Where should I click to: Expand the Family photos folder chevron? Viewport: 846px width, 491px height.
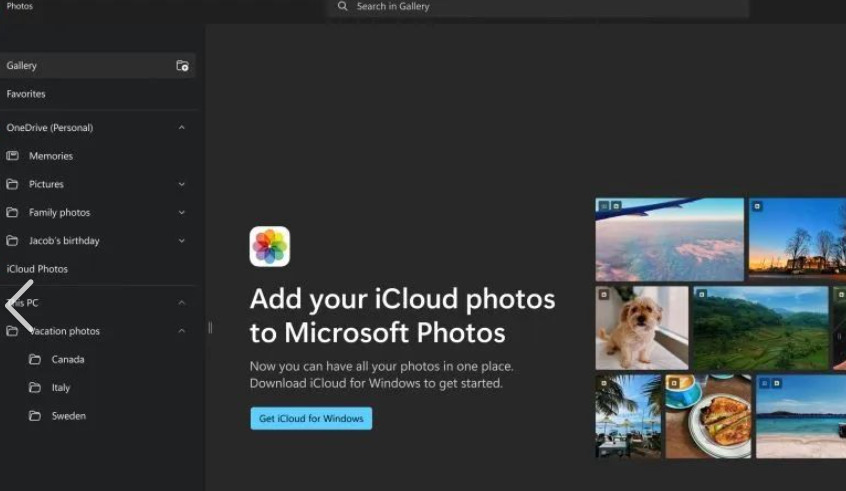coord(182,213)
